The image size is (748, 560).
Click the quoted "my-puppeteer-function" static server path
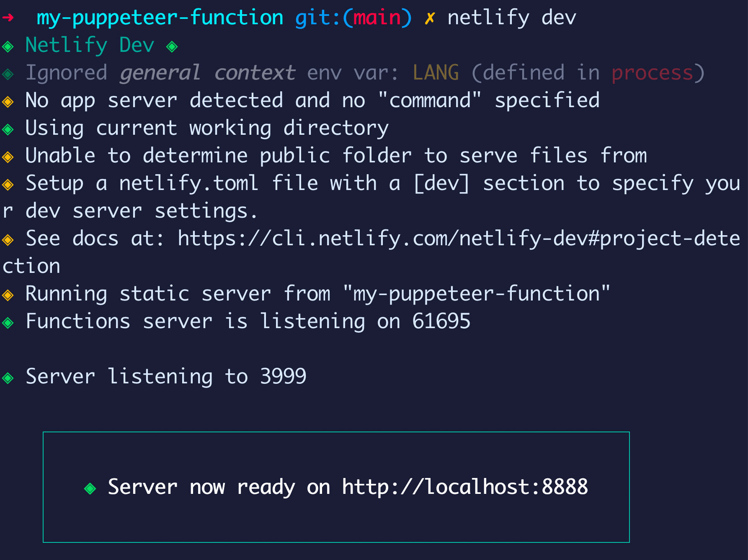(476, 293)
